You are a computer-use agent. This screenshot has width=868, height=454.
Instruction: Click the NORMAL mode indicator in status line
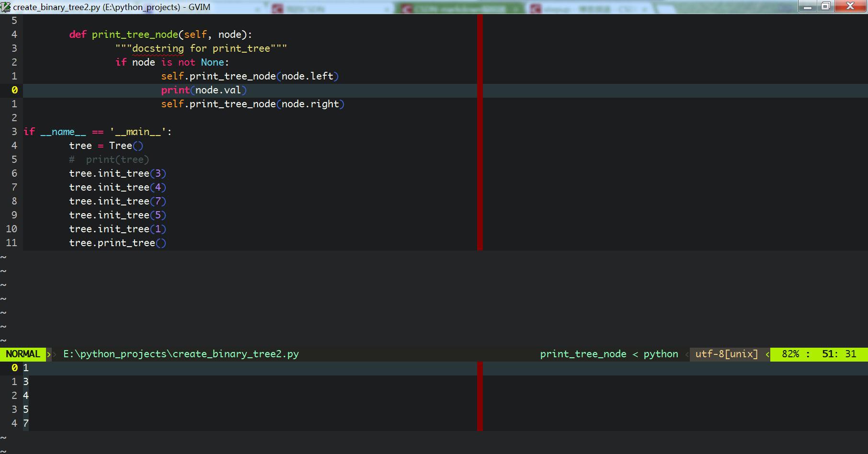[x=23, y=354]
